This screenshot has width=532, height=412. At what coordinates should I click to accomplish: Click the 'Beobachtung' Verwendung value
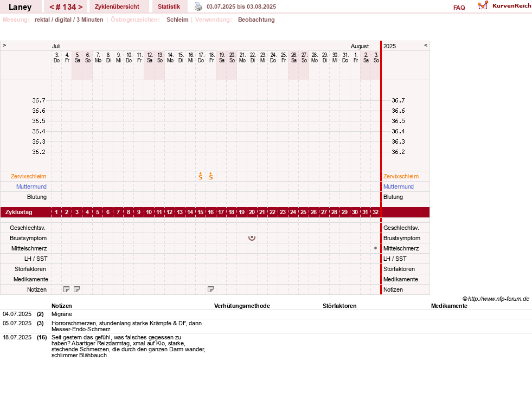(256, 20)
